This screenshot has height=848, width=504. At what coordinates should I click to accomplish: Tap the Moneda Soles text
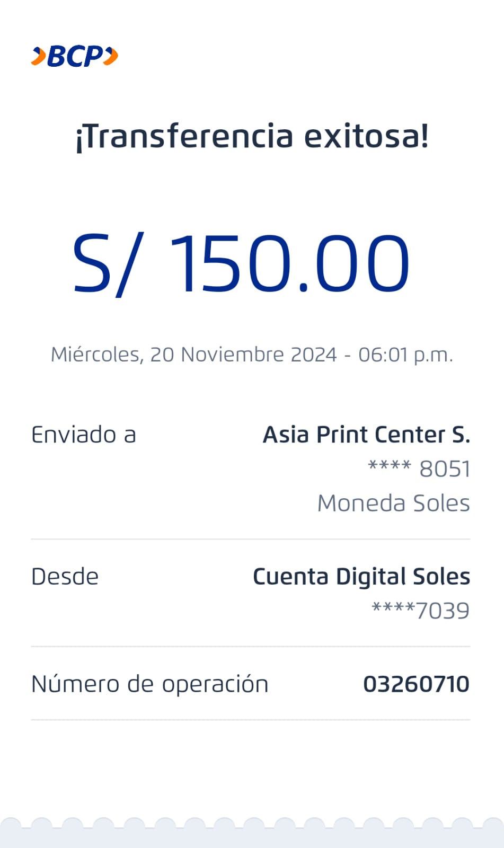[x=393, y=503]
